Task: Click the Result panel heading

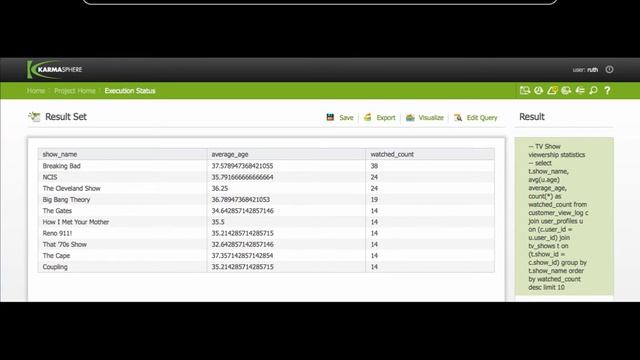Action: click(532, 117)
